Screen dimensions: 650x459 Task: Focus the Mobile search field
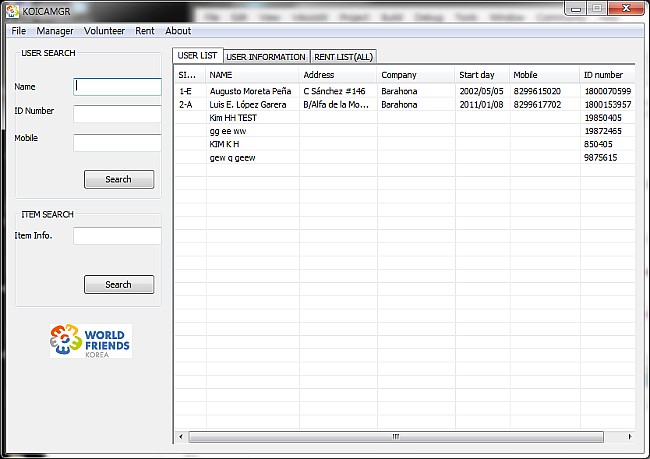click(117, 143)
